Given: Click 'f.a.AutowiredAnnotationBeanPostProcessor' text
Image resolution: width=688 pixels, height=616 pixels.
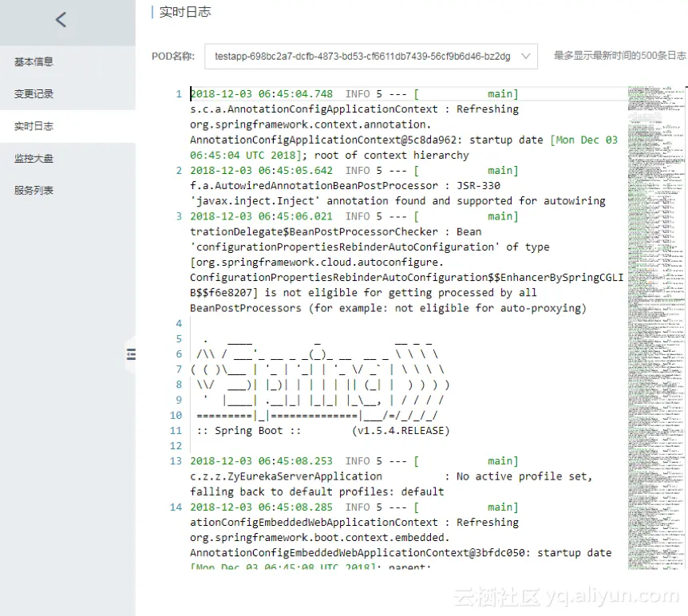Looking at the screenshot, I should 314,186.
